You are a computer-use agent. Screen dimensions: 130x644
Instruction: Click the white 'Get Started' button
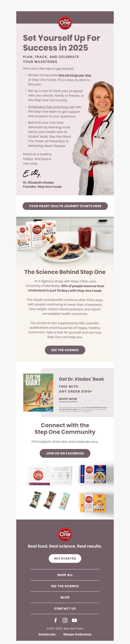point(65,558)
